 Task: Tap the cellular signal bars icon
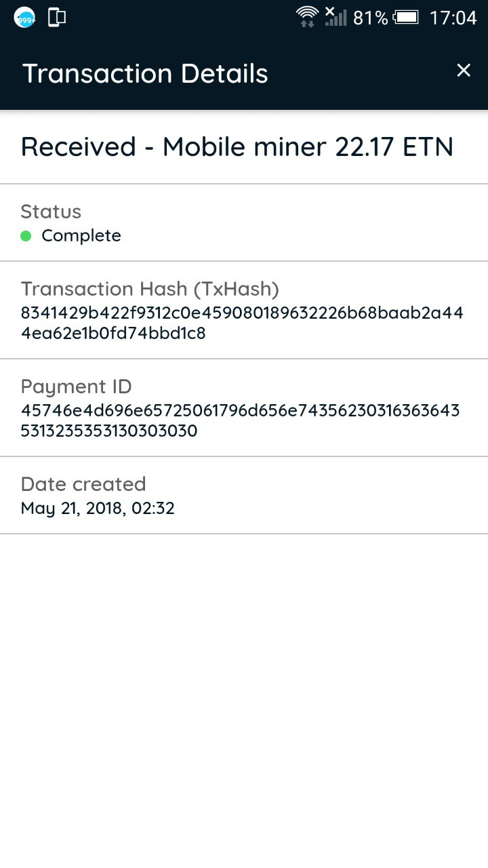pyautogui.click(x=335, y=16)
